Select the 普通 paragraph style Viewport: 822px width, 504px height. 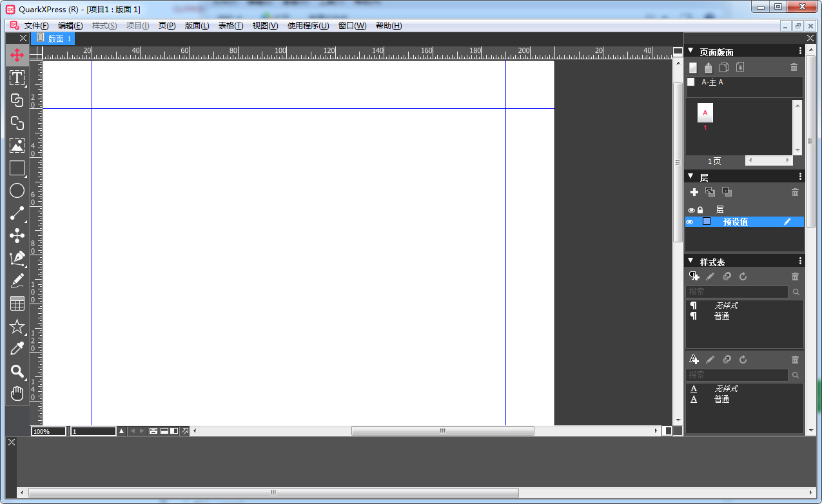[x=721, y=316]
